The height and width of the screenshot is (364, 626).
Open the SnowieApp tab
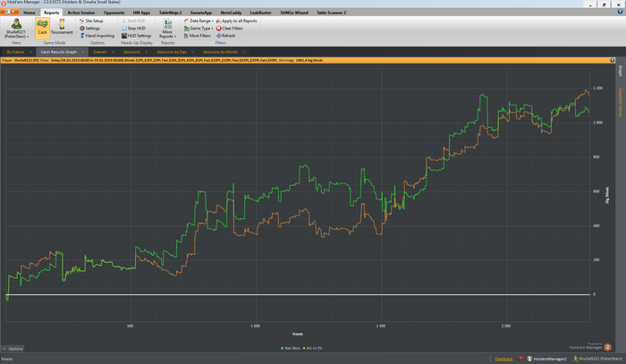[201, 13]
